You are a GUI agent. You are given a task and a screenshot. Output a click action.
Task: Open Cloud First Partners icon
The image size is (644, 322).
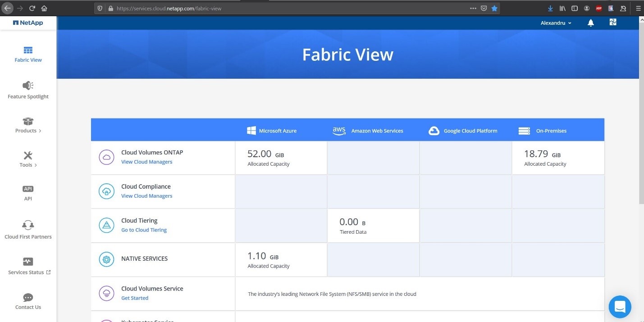tap(28, 225)
